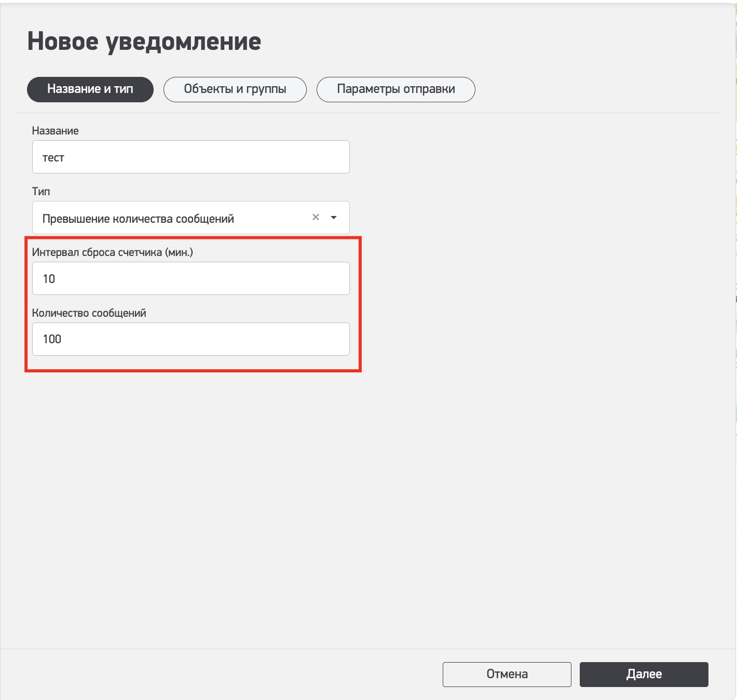Place the cursor on the text тест

pos(53,158)
